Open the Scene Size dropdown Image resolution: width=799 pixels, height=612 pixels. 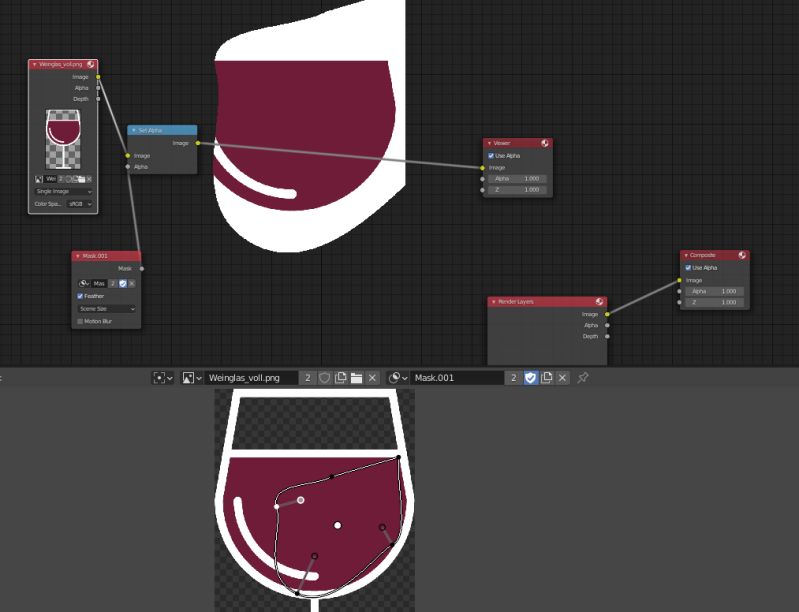[106, 309]
